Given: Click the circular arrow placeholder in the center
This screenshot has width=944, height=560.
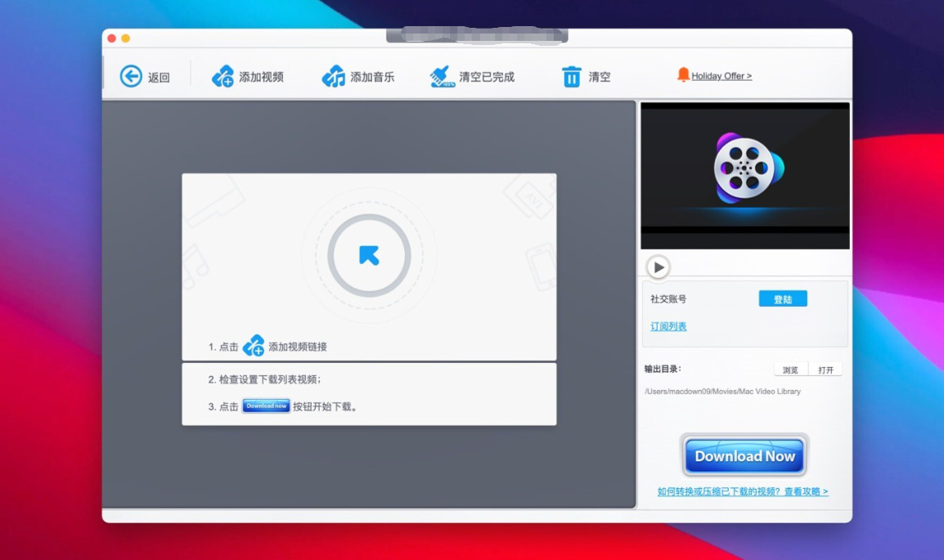Looking at the screenshot, I should coord(369,256).
